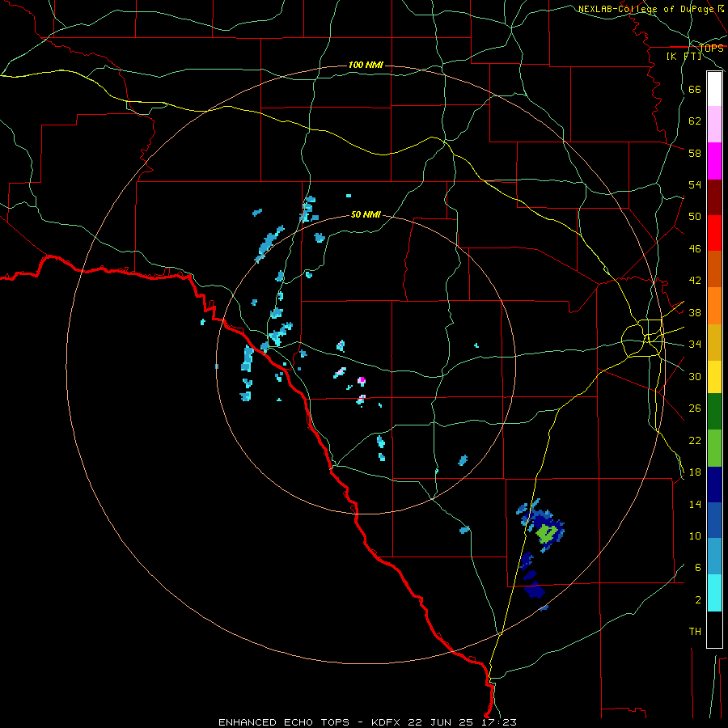Click legend scale value '30'

tap(695, 376)
